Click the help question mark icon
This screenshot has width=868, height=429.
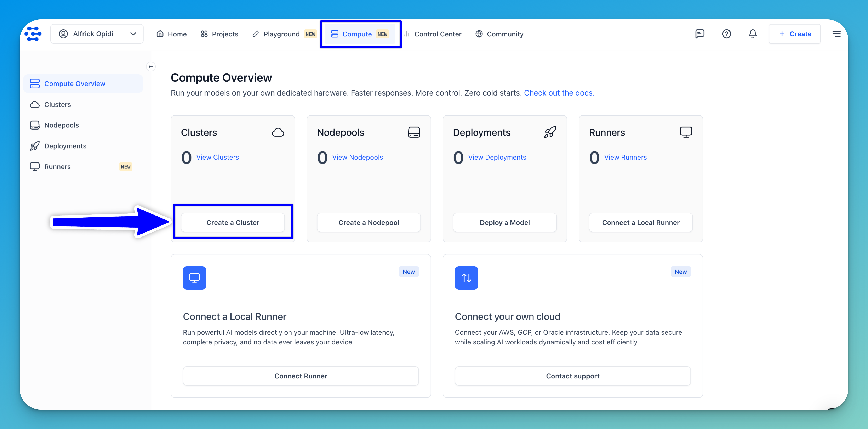726,34
